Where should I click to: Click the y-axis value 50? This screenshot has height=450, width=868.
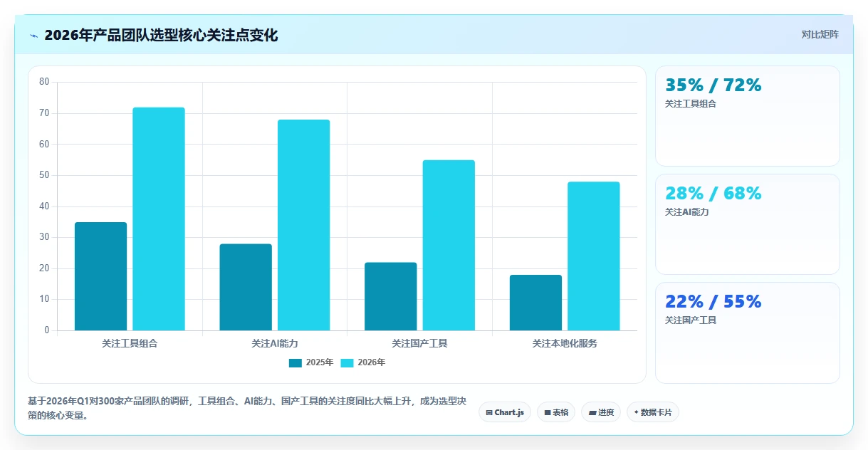coord(44,175)
